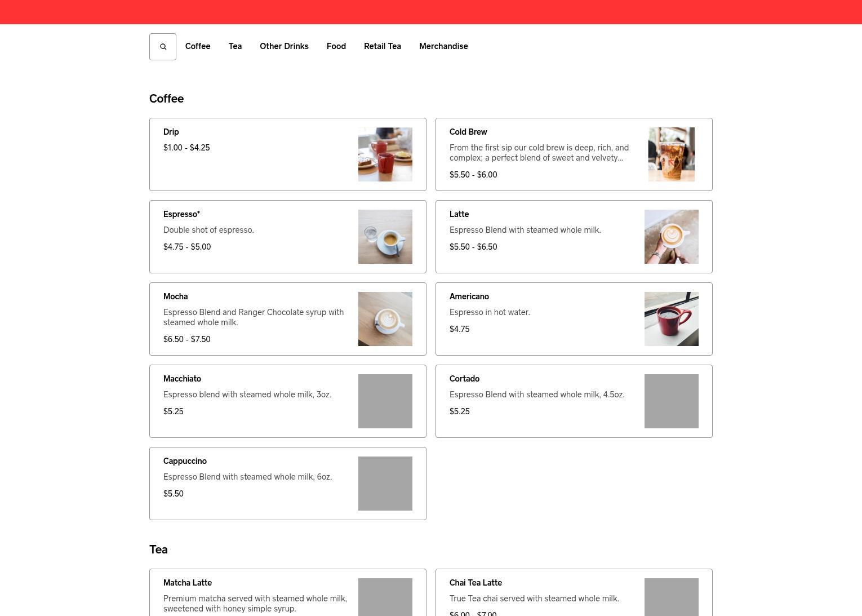Jump to the Tea category tab
862x616 pixels.
point(235,46)
